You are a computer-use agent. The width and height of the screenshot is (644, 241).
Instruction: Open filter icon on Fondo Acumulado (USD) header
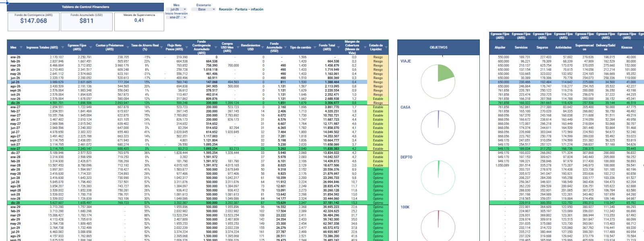coord(285,48)
